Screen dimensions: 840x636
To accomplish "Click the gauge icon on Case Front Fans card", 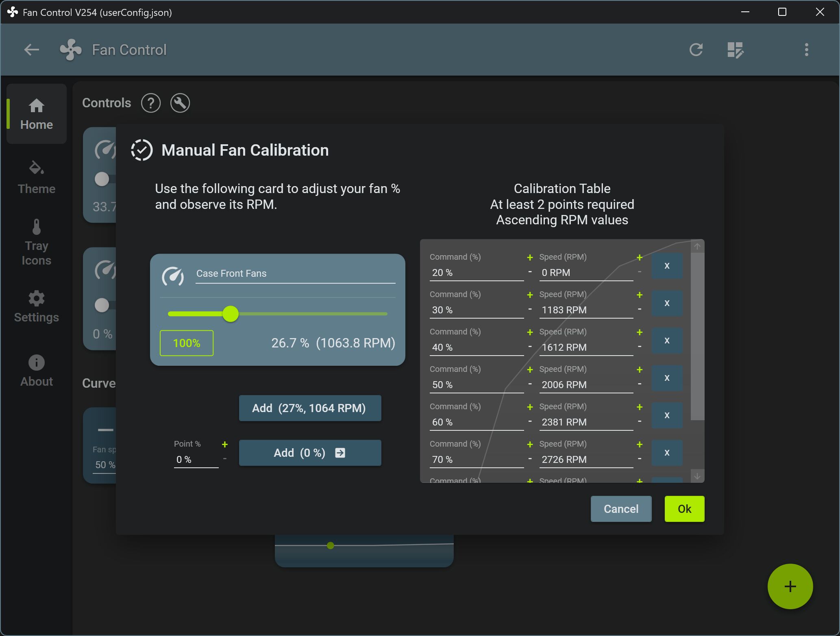I will point(173,276).
